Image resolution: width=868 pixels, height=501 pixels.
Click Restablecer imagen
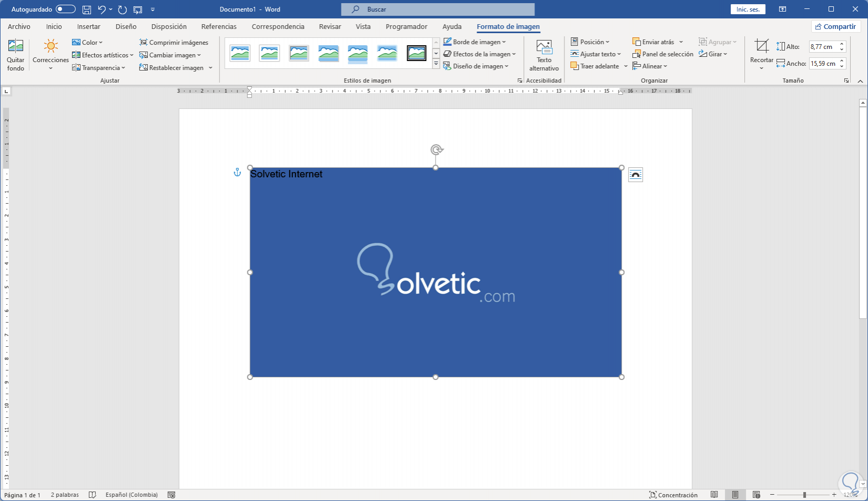point(171,68)
